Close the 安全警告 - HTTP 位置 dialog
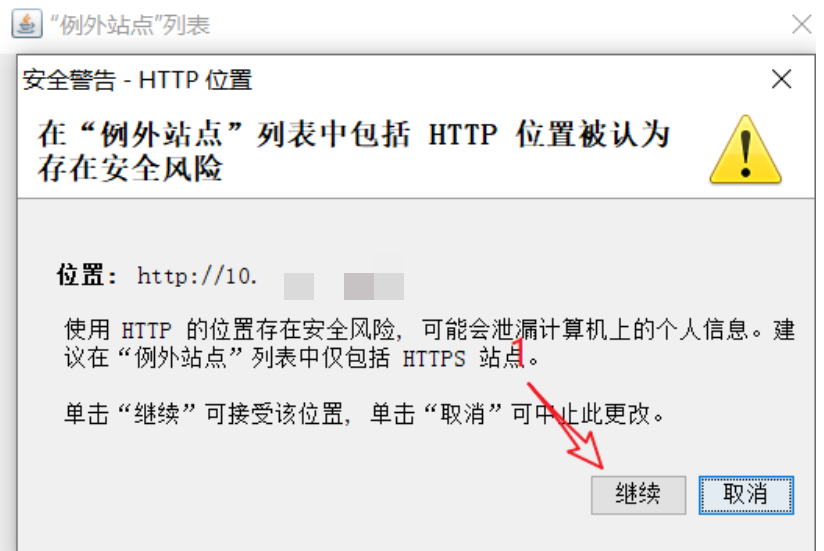 781,79
